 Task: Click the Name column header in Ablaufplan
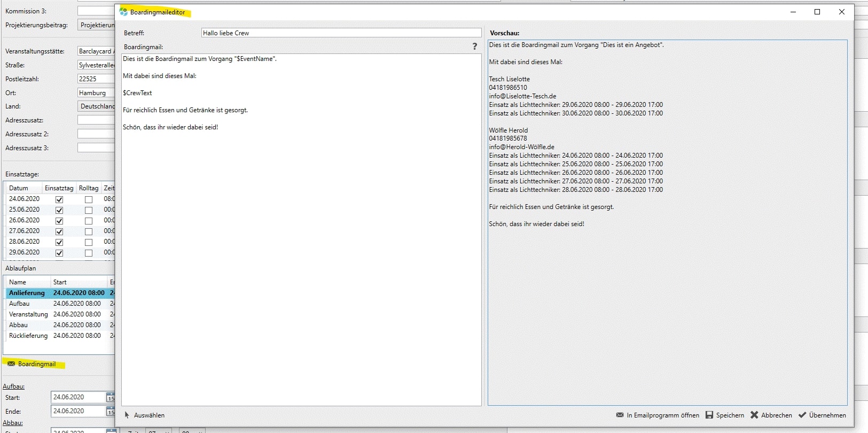pyautogui.click(x=28, y=282)
